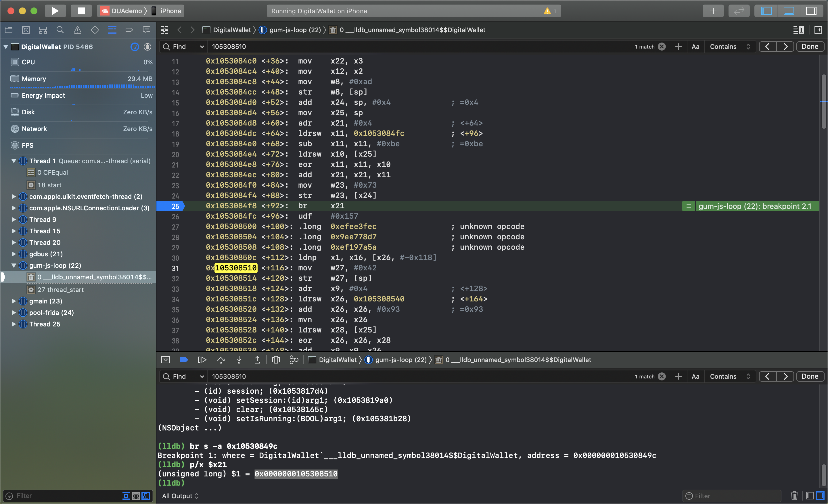Toggle case-sensitive Aa in editor find bar

tap(695, 47)
